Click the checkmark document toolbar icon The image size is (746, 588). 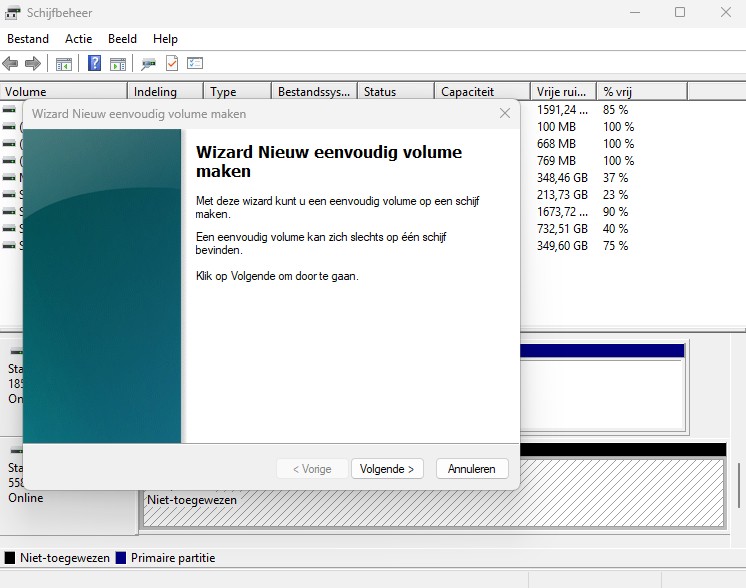(x=172, y=63)
